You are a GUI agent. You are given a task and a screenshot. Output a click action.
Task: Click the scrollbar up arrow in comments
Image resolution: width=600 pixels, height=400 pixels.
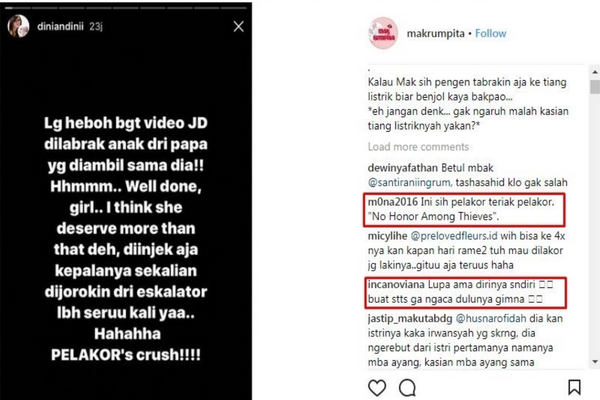595,72
